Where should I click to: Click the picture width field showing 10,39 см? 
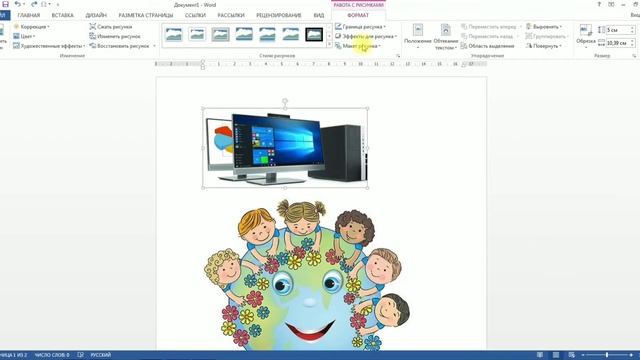click(x=618, y=43)
